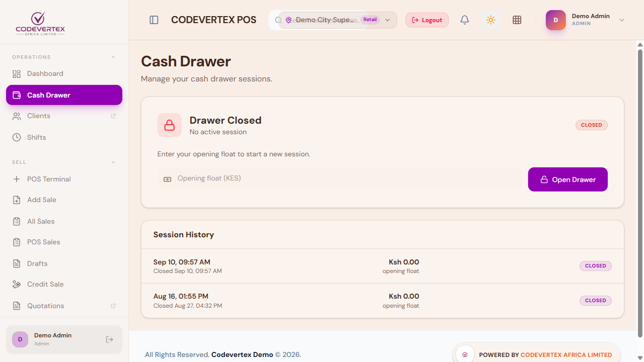The width and height of the screenshot is (644, 362).
Task: Select the Sep 10, 09:57 AM session
Action: tap(382, 266)
